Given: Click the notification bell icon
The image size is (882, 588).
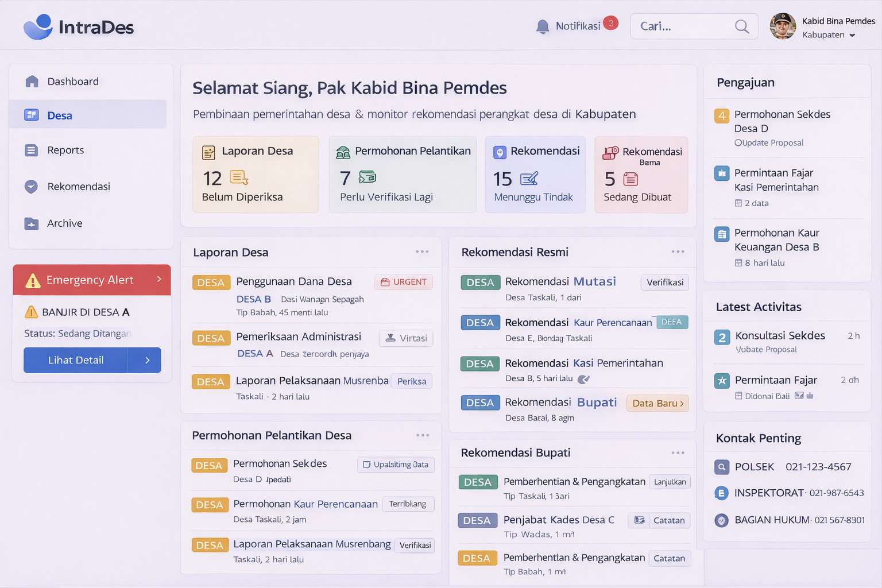Looking at the screenshot, I should [x=542, y=26].
